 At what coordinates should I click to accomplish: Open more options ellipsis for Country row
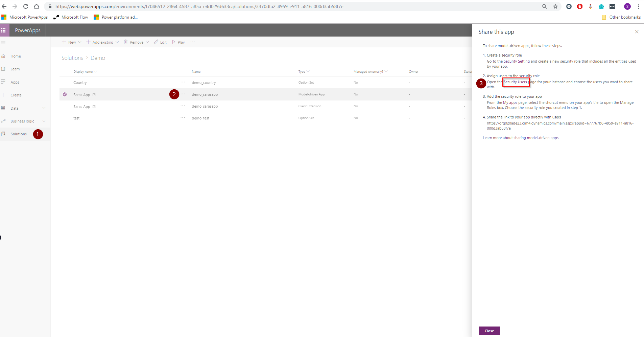pos(183,82)
